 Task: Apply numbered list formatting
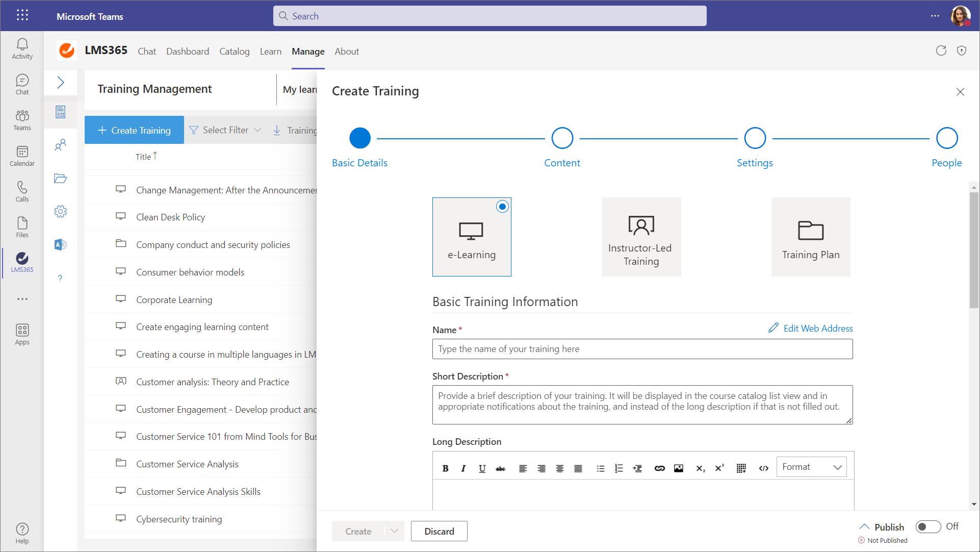tap(619, 468)
